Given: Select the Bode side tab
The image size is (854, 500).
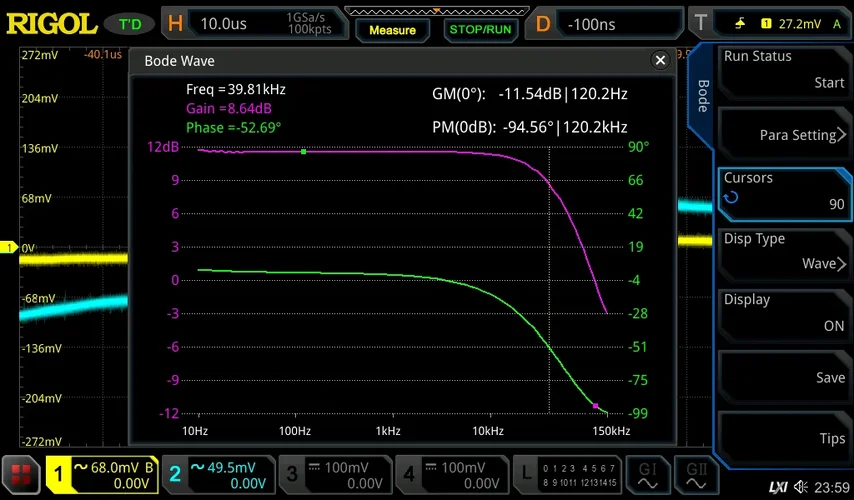Looking at the screenshot, I should (x=703, y=96).
